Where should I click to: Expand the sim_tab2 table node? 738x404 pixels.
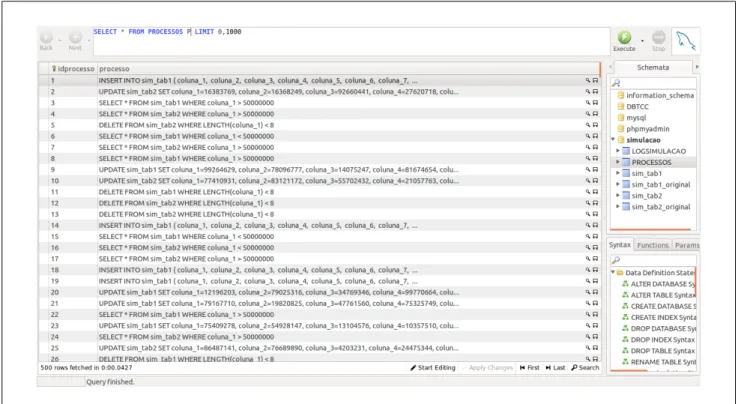618,195
